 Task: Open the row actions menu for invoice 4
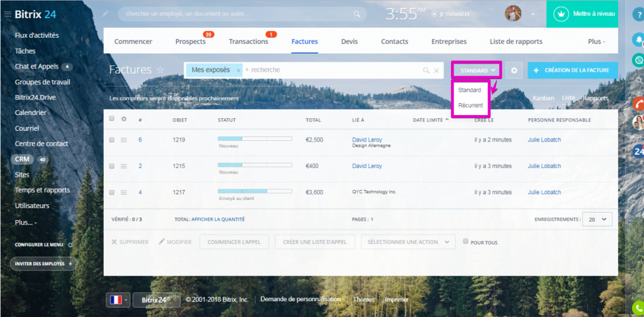tap(124, 192)
